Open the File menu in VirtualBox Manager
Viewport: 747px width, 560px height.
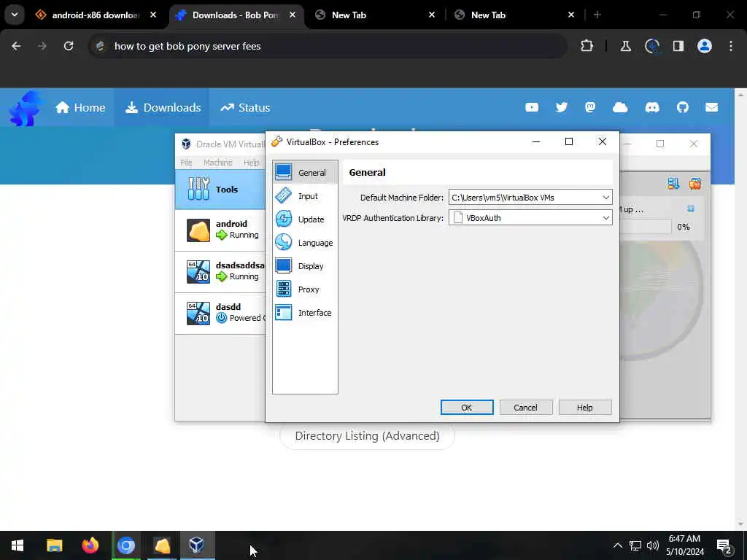point(186,163)
